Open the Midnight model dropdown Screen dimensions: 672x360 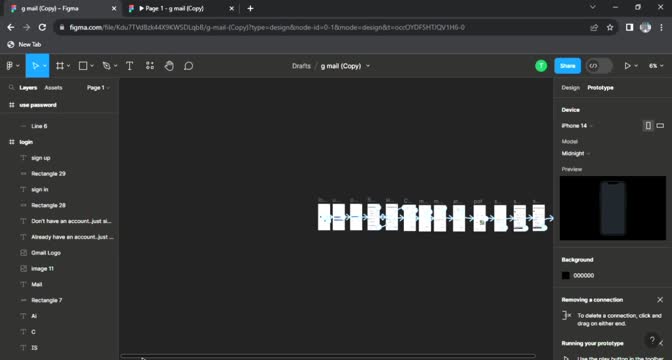[576, 153]
